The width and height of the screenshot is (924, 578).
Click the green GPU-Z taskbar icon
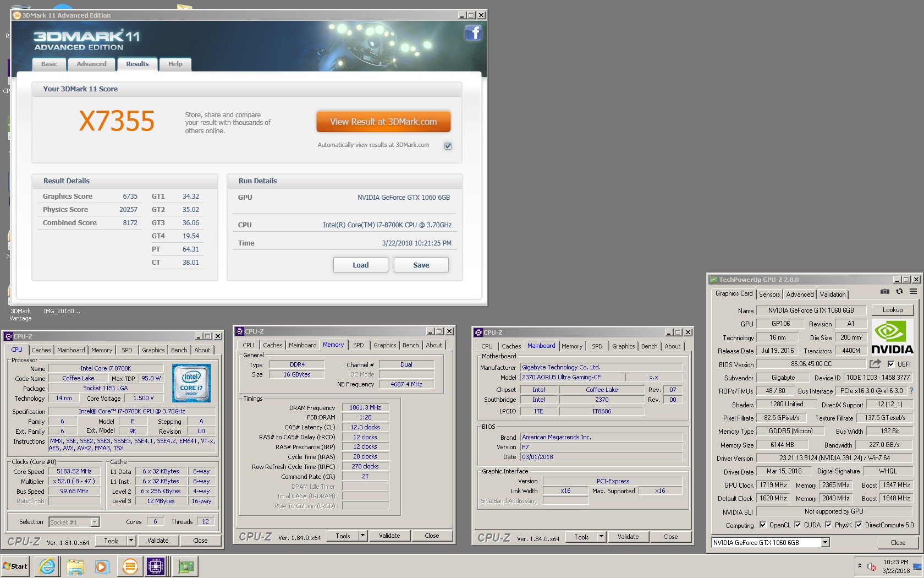[x=185, y=566]
